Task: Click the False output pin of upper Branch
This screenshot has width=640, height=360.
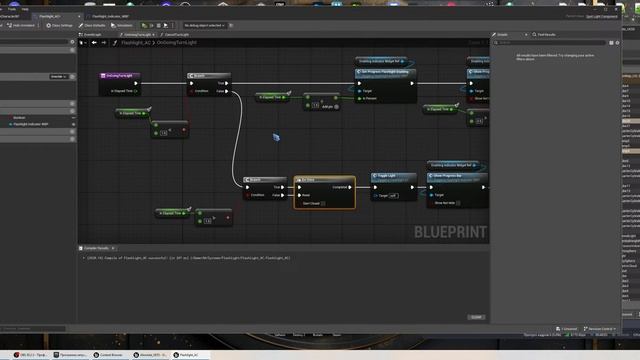Action: pyautogui.click(x=227, y=91)
